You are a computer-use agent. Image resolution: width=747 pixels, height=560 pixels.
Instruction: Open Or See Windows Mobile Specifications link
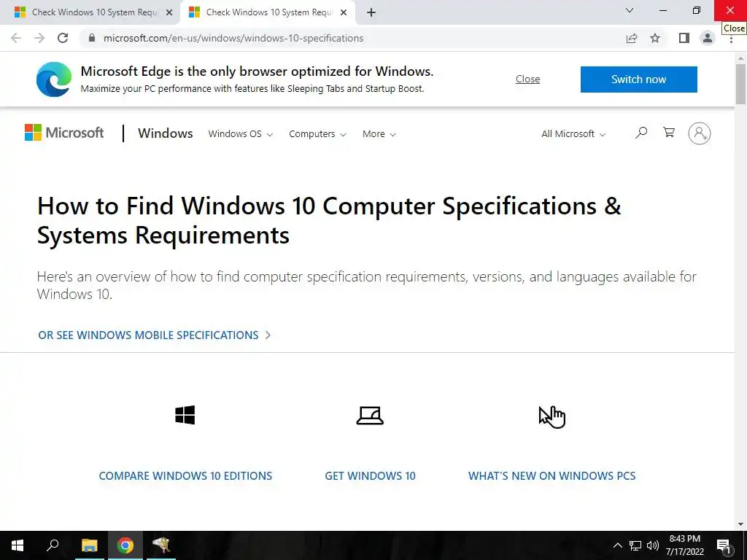tap(155, 335)
